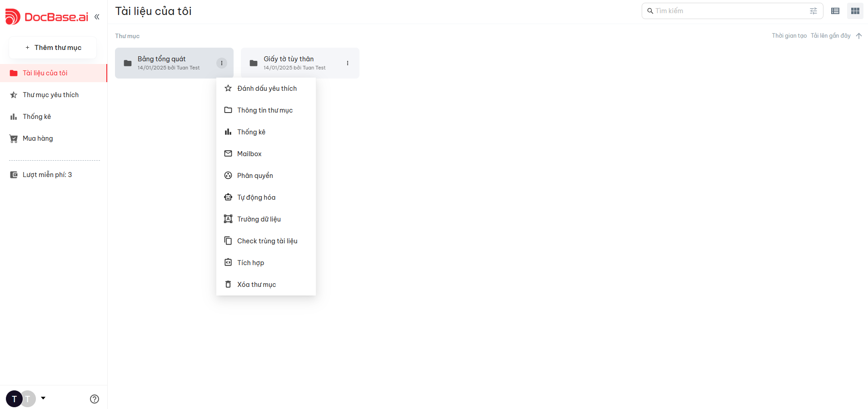
Task: Click the star icon beside Thư mục yêu thích
Action: (14, 95)
